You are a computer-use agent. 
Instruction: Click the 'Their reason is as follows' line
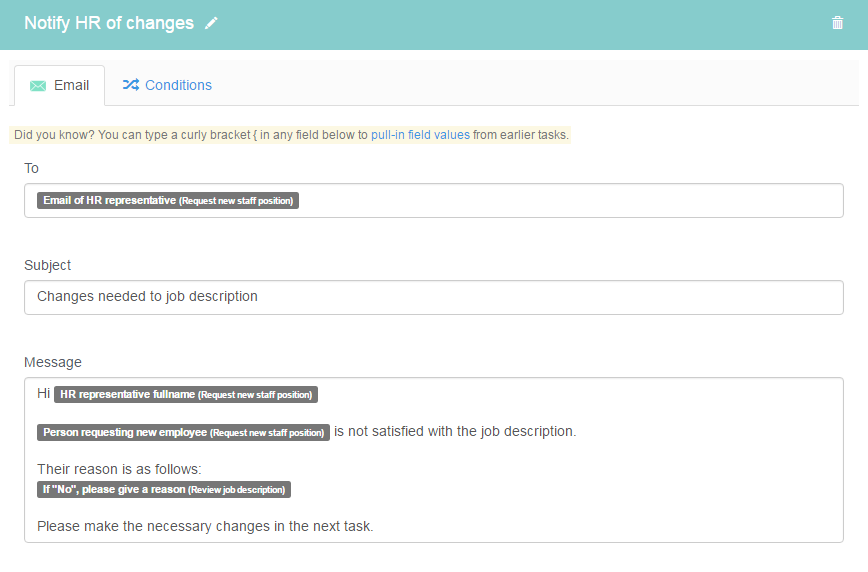pyautogui.click(x=119, y=469)
